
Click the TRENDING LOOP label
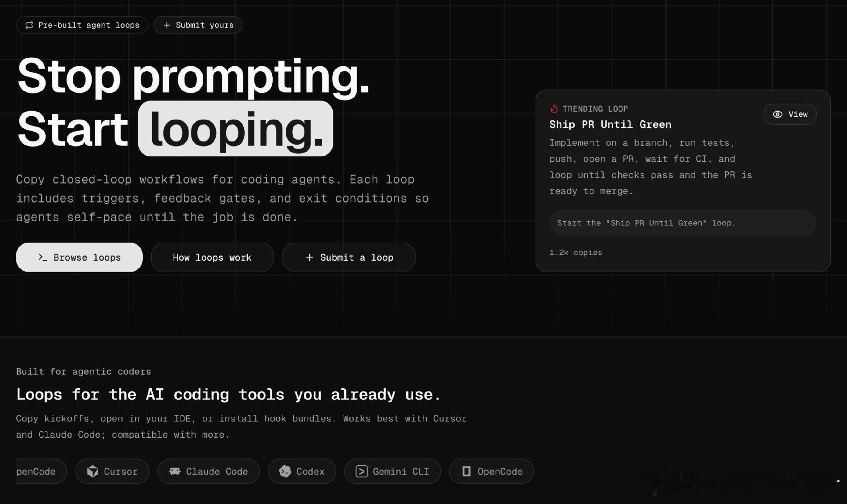[x=595, y=109]
